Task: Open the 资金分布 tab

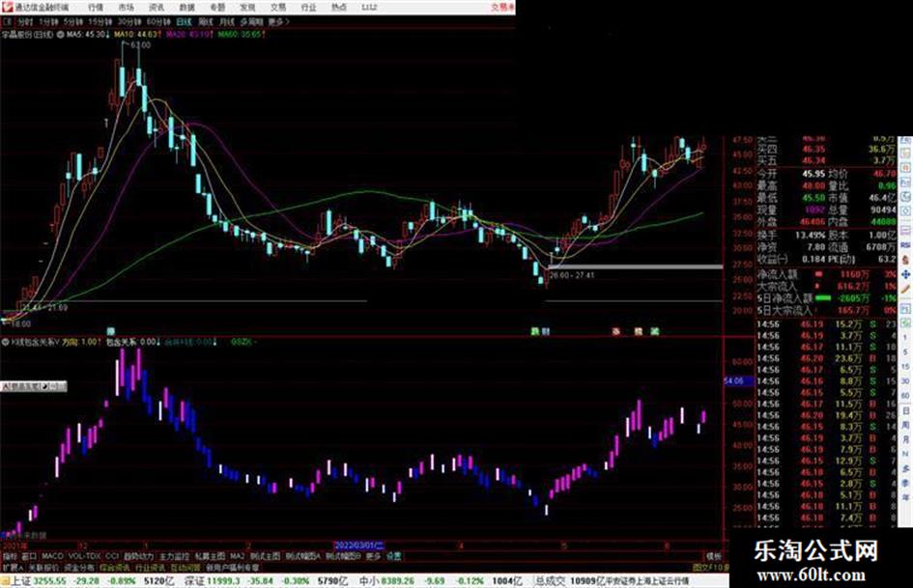Action: click(x=79, y=567)
